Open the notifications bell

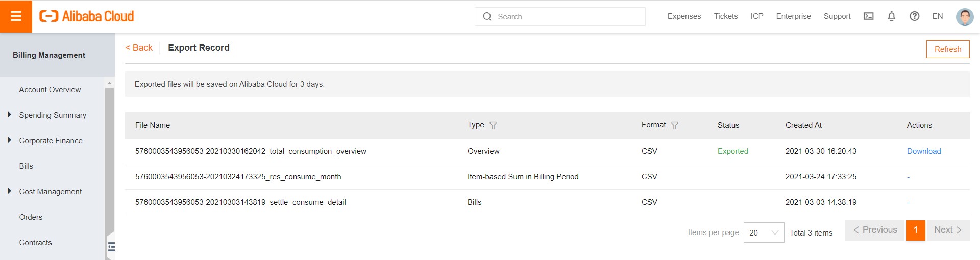coord(891,16)
